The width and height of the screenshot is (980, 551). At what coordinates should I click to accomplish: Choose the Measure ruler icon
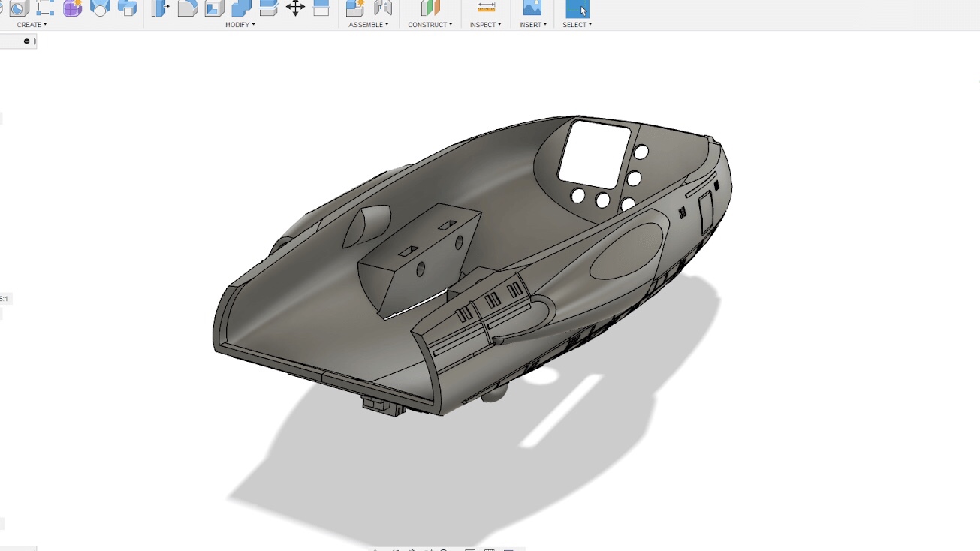tap(486, 8)
